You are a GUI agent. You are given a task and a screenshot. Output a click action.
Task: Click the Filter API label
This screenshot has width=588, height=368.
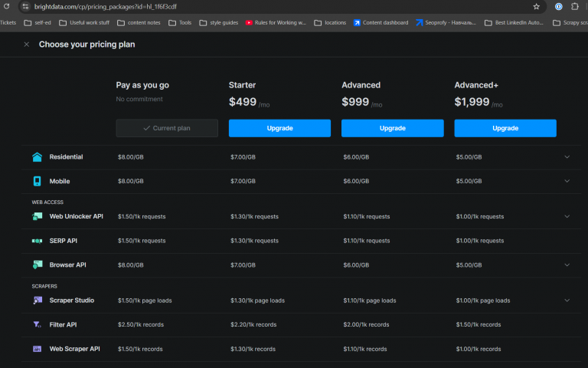(x=63, y=324)
